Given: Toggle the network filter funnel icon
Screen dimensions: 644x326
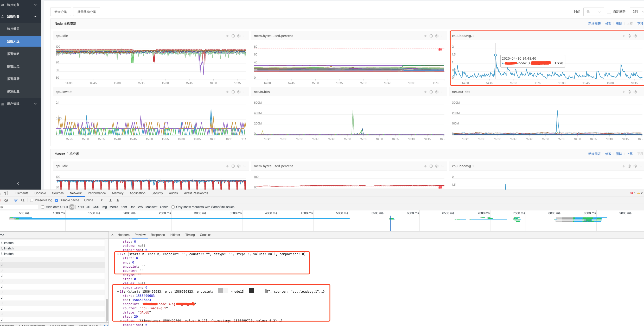Looking at the screenshot, I should [x=16, y=200].
